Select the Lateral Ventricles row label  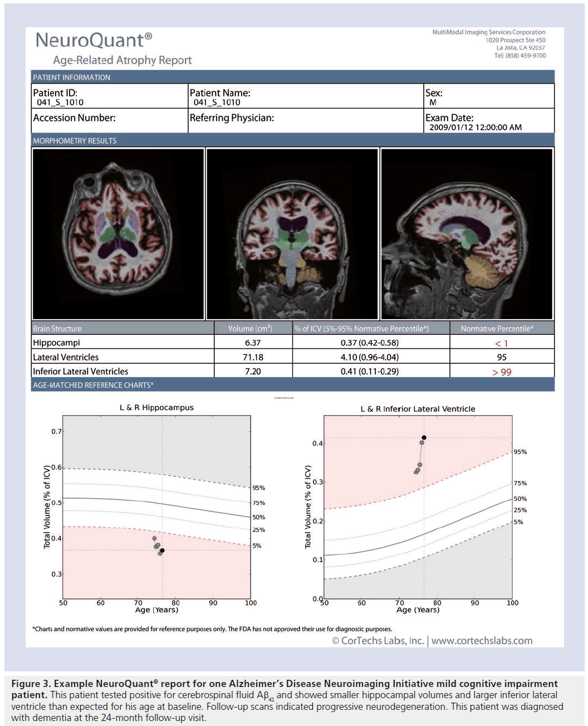tap(66, 357)
